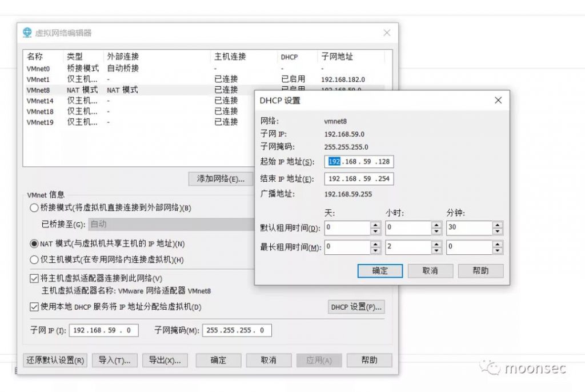Select NAT 模式 radio button
Screen dimensions: 585x392
[34, 244]
